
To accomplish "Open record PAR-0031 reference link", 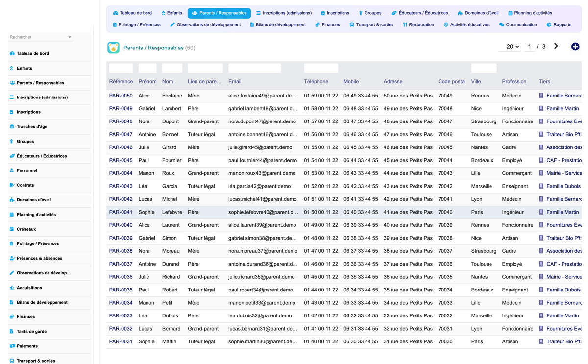I will [121, 341].
